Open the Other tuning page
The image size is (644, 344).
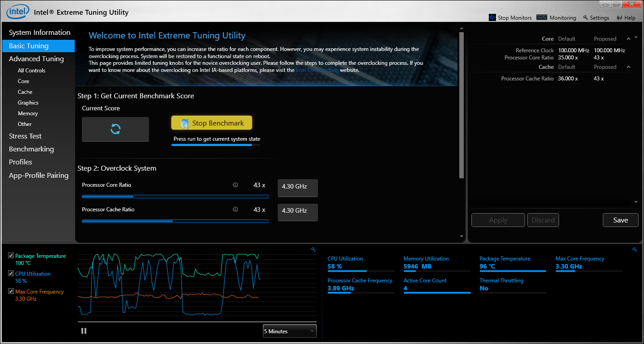25,124
